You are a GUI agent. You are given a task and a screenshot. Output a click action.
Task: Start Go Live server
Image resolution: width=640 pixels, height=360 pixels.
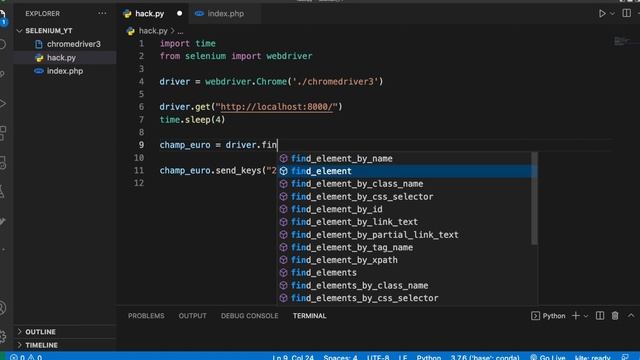[547, 357]
